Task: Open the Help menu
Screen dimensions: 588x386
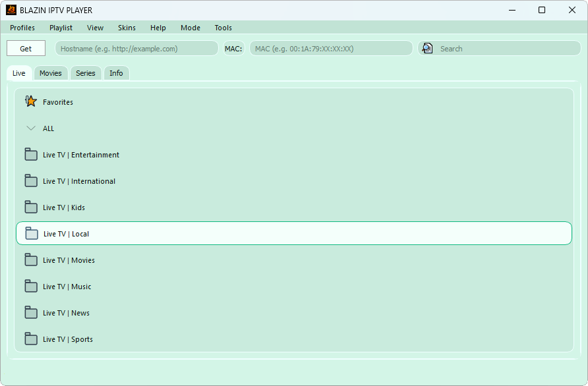Action: click(158, 28)
